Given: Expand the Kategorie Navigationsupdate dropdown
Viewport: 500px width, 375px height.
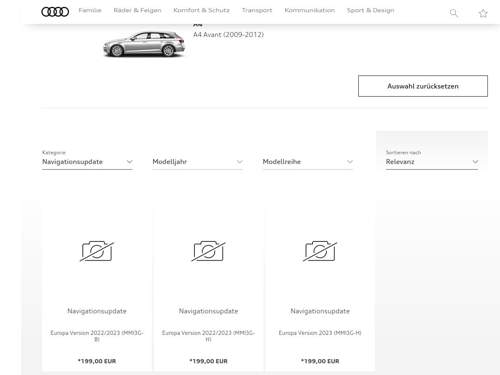Looking at the screenshot, I should click(87, 162).
